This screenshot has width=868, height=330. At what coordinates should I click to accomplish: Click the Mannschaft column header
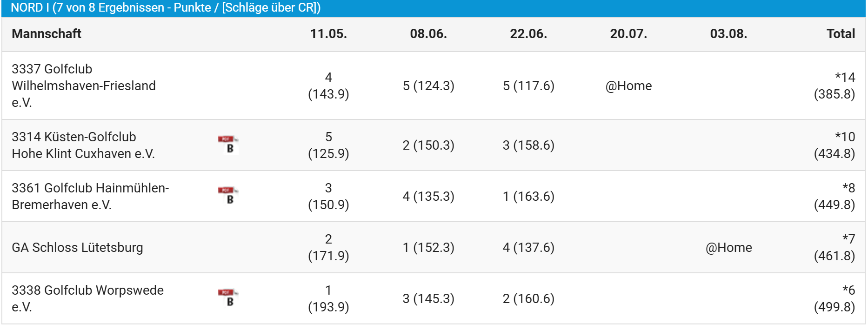coord(47,34)
